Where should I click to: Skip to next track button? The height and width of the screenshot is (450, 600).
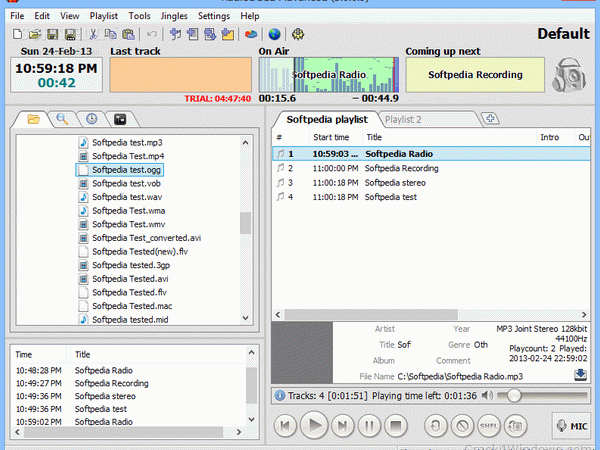342,426
